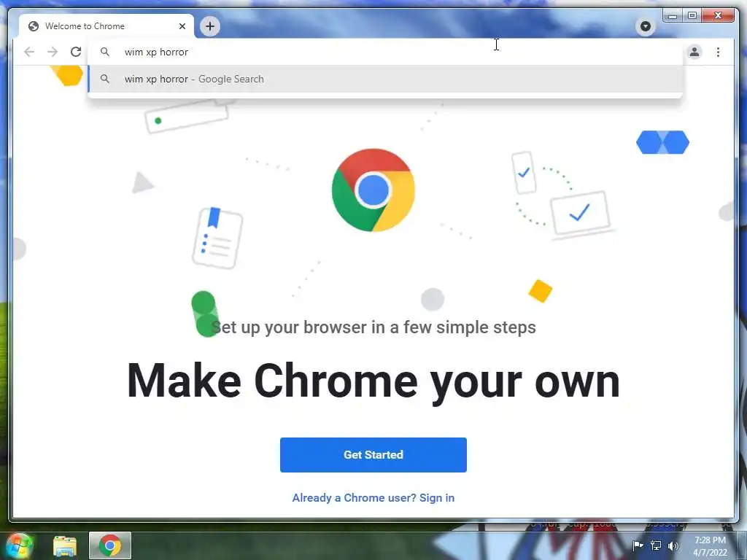Image resolution: width=747 pixels, height=560 pixels.
Task: Choose the wim xp horror Google Search suggestion
Action: pyautogui.click(x=385, y=79)
